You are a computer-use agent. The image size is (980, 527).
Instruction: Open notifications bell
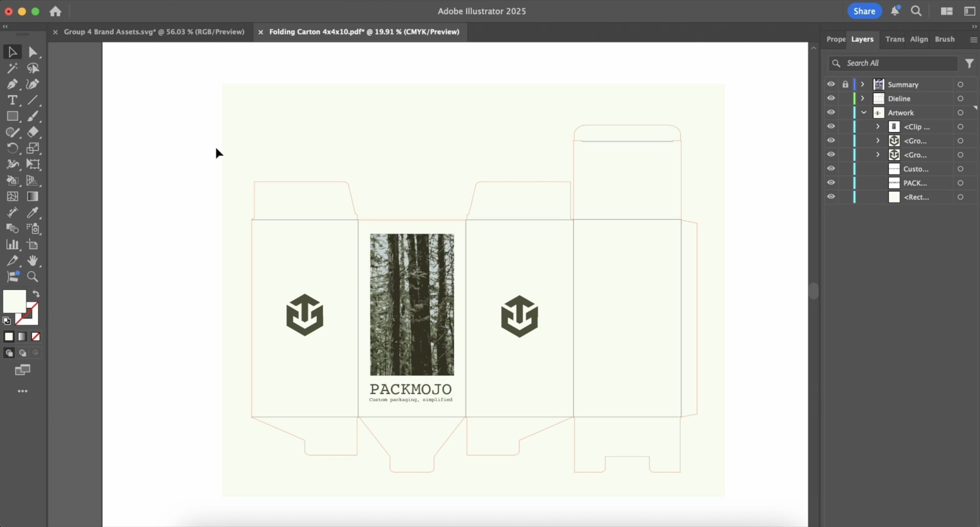pos(895,11)
